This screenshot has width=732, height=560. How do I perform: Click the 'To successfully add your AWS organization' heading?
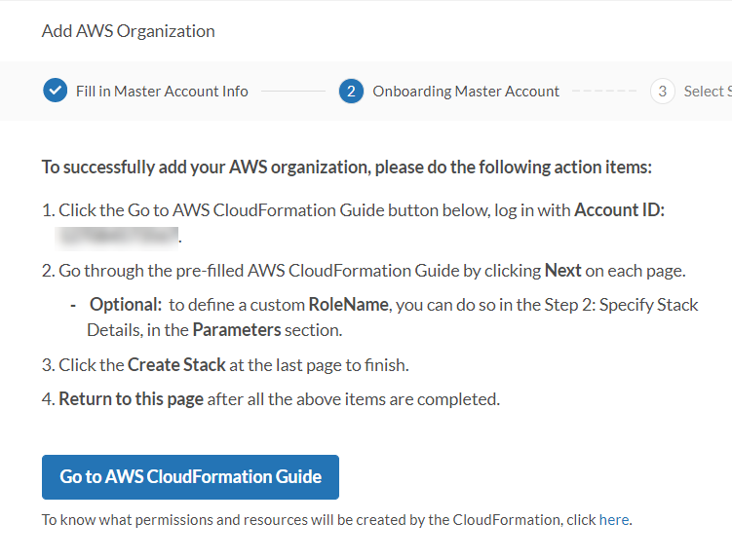coord(346,167)
